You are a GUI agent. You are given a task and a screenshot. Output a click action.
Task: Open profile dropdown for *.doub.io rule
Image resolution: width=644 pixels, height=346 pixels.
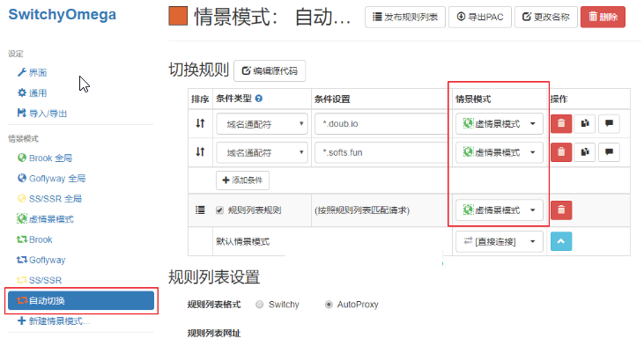[x=500, y=123]
